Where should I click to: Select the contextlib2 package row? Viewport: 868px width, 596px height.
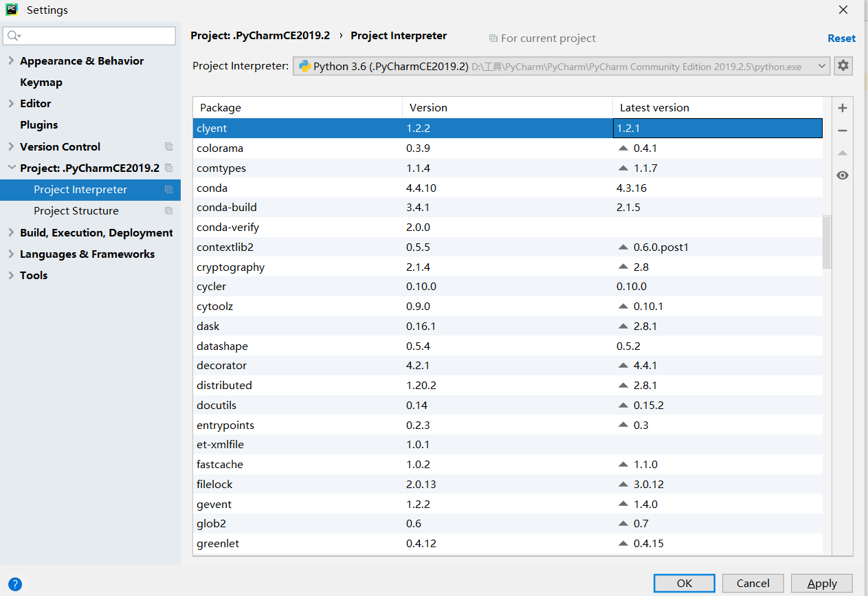pyautogui.click(x=507, y=247)
